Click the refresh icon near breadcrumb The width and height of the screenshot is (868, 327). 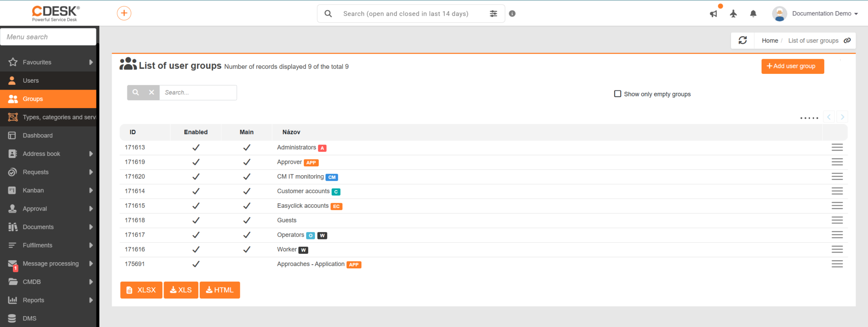[743, 40]
